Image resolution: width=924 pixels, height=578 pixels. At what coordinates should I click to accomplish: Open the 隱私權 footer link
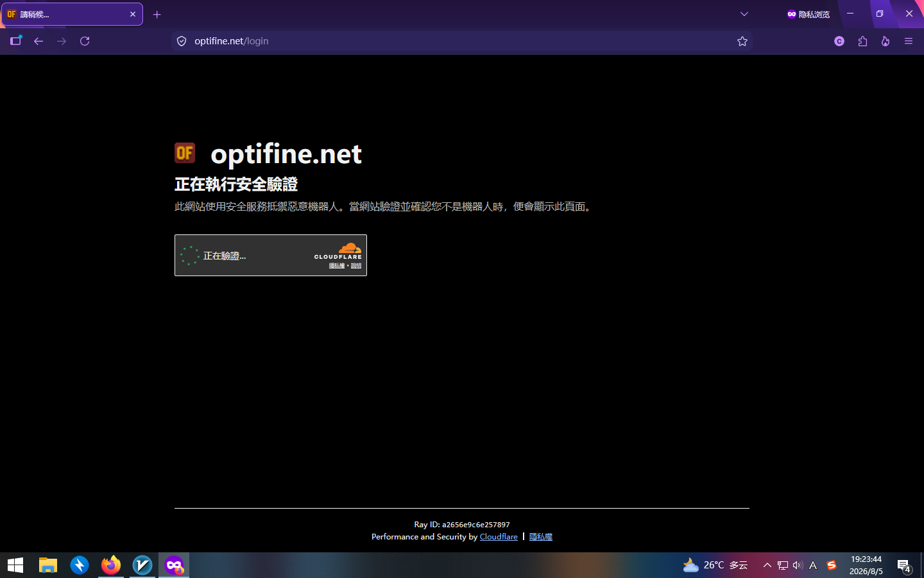541,537
